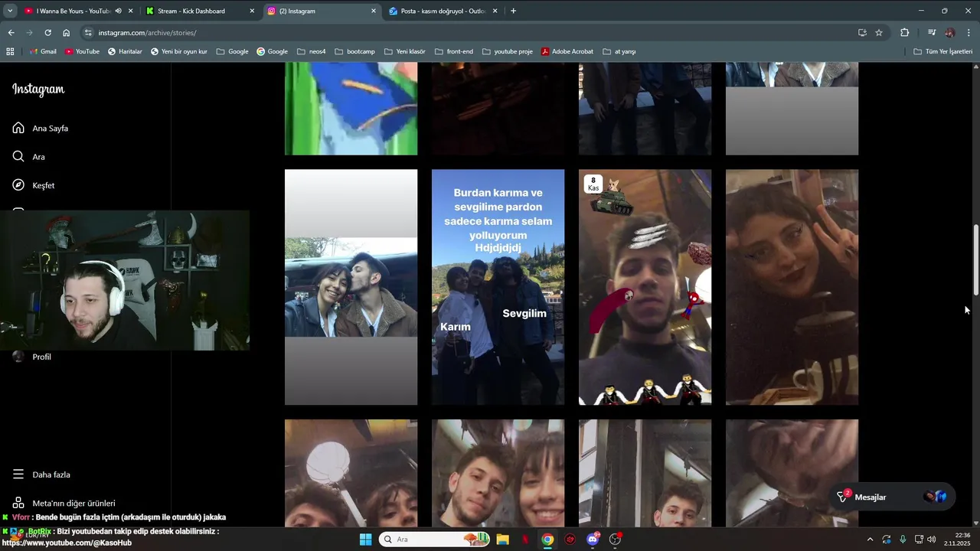Go back with browser back arrow
This screenshot has width=980, height=551.
[x=11, y=33]
